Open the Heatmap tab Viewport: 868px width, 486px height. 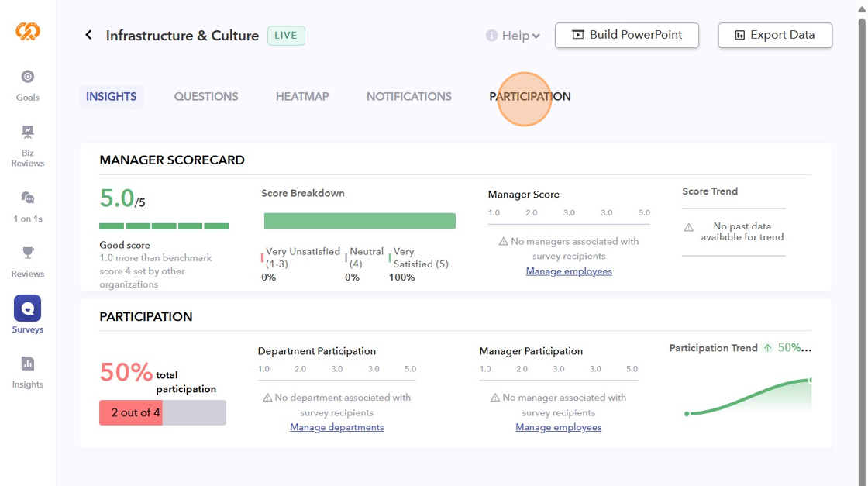coord(302,97)
